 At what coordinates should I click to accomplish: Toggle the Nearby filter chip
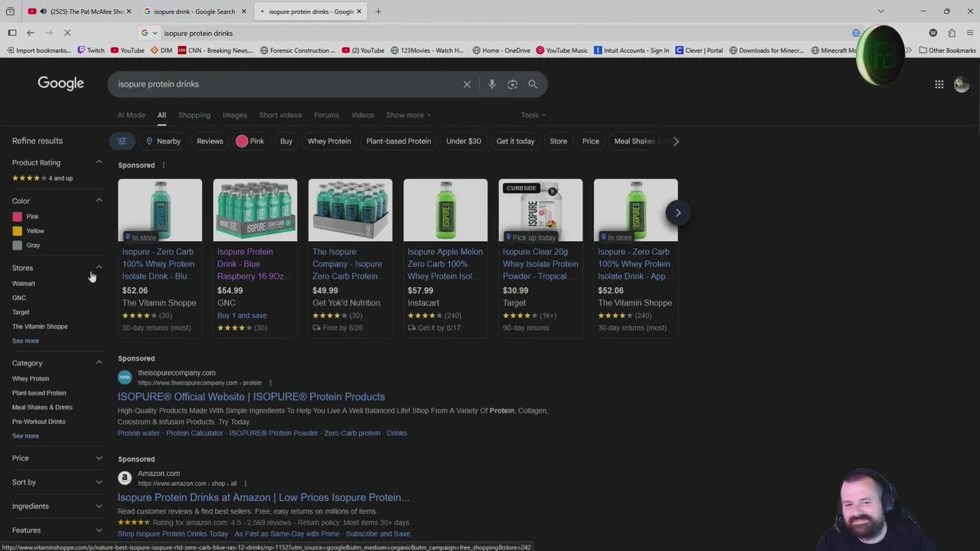[163, 141]
